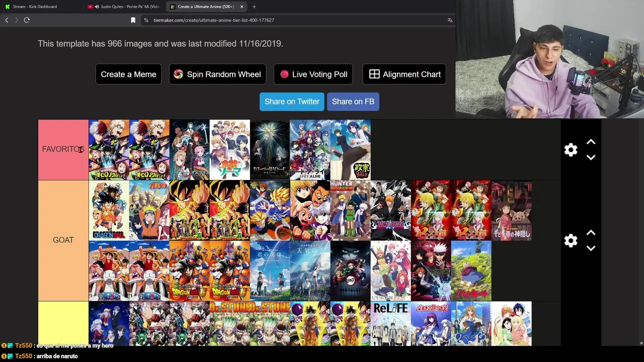Select the Bleach poster

[x=391, y=210]
